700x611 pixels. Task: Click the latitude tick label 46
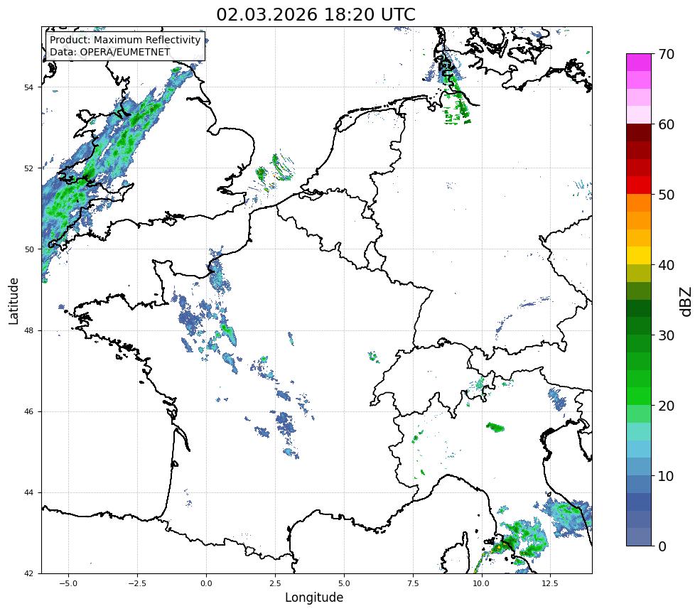28,411
